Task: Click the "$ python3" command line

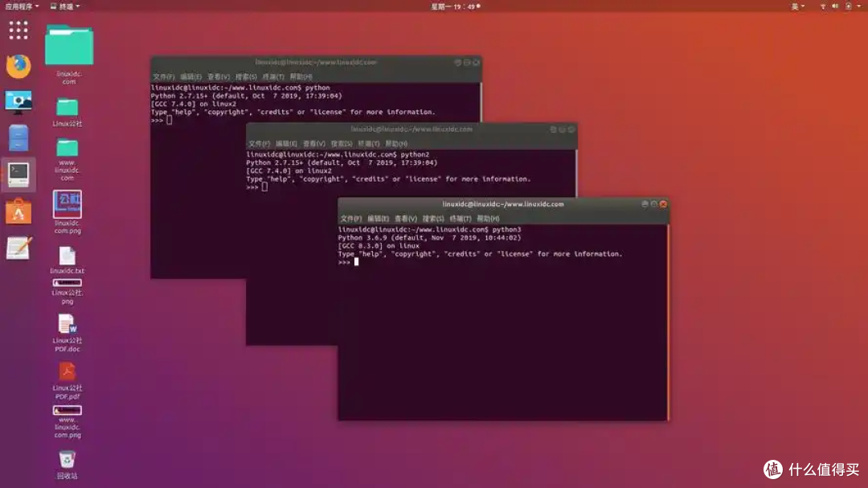Action: pos(429,229)
